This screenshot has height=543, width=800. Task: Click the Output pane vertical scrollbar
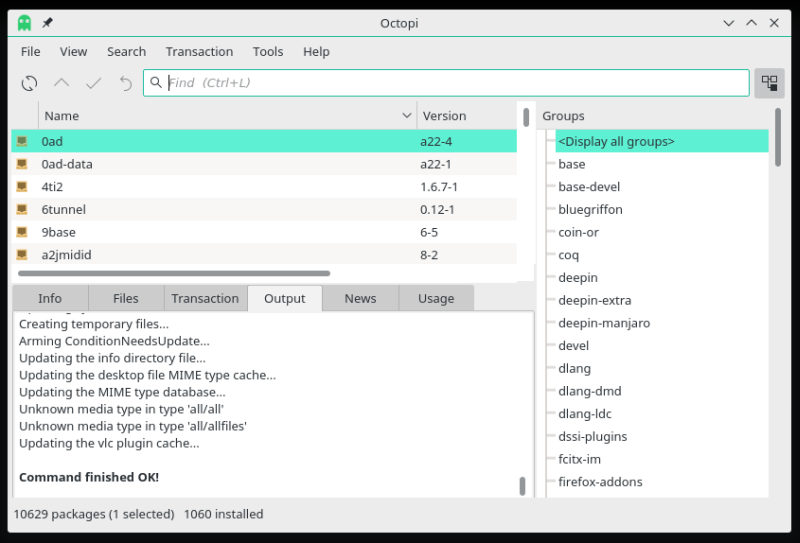pos(522,486)
